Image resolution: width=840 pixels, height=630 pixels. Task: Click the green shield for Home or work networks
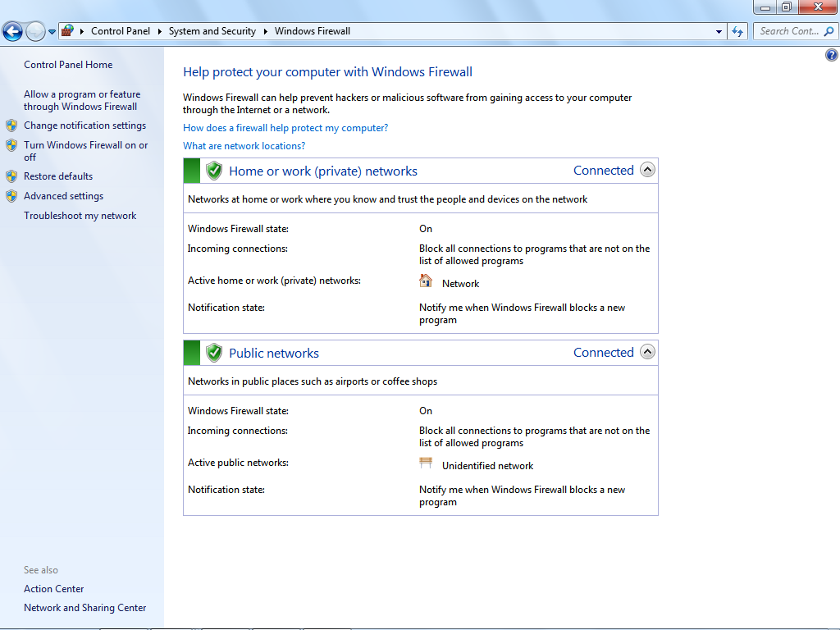(214, 171)
